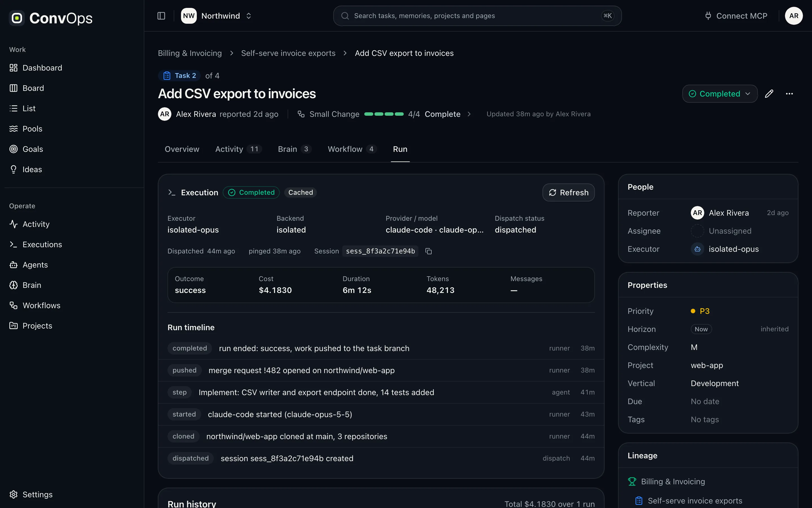Image resolution: width=812 pixels, height=508 pixels.
Task: Click the truncated claude-code provider model text
Action: click(x=434, y=230)
